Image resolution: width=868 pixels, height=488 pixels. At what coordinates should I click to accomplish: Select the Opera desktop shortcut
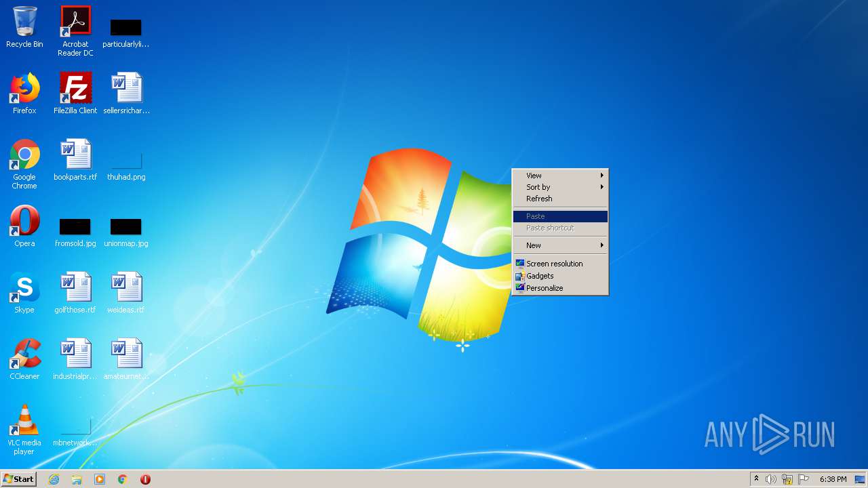pos(24,226)
